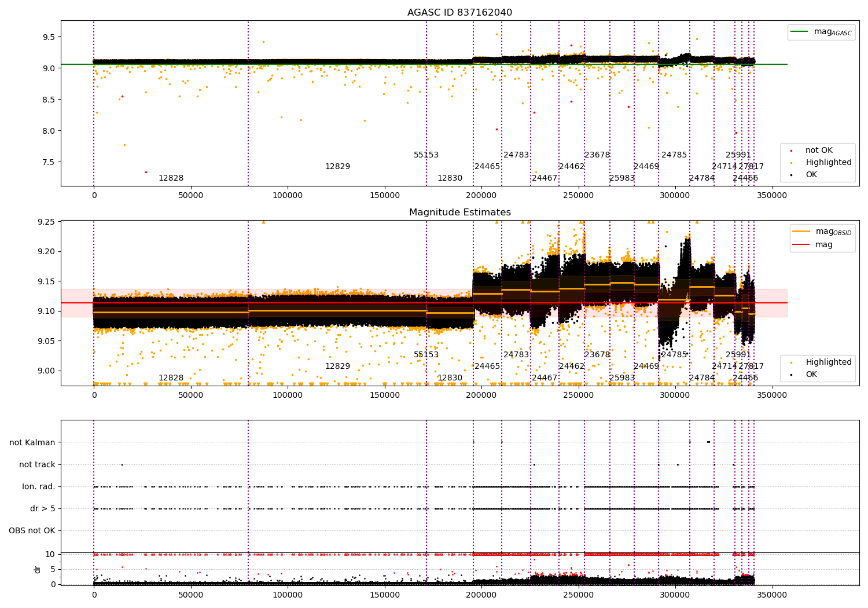868x608 pixels.
Task: Click the title 'AGASC ID 837162040'
Action: (459, 13)
